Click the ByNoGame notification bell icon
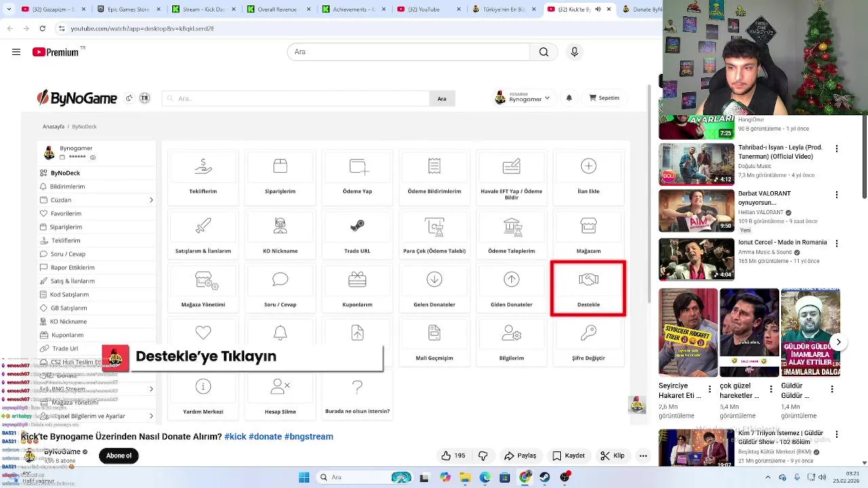 click(x=569, y=98)
